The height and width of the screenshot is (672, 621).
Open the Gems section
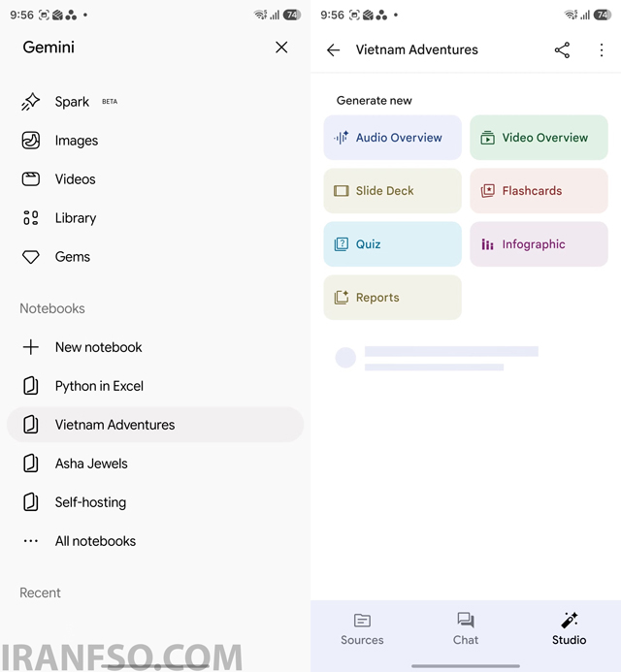tap(155, 257)
